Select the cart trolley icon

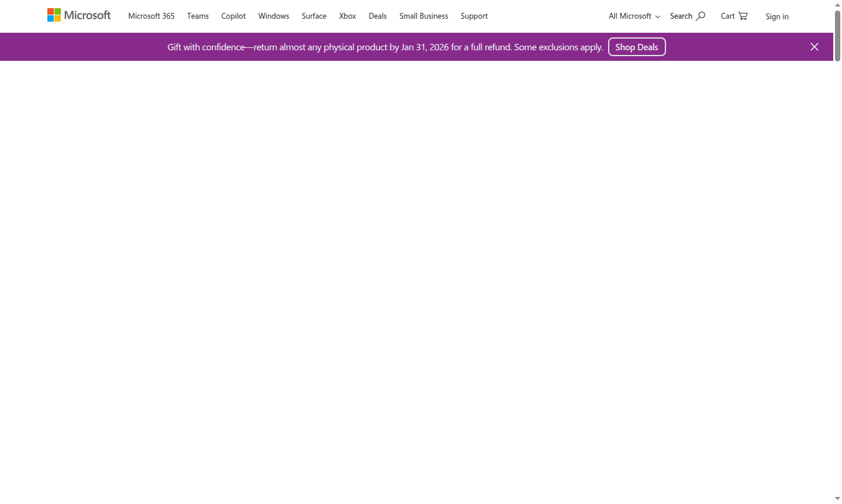pos(743,16)
